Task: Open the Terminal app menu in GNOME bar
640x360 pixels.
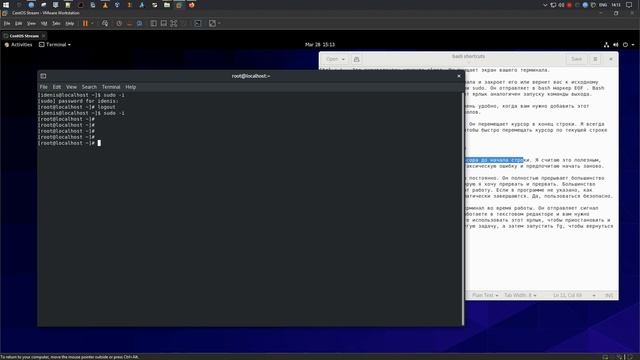Action: [55, 44]
